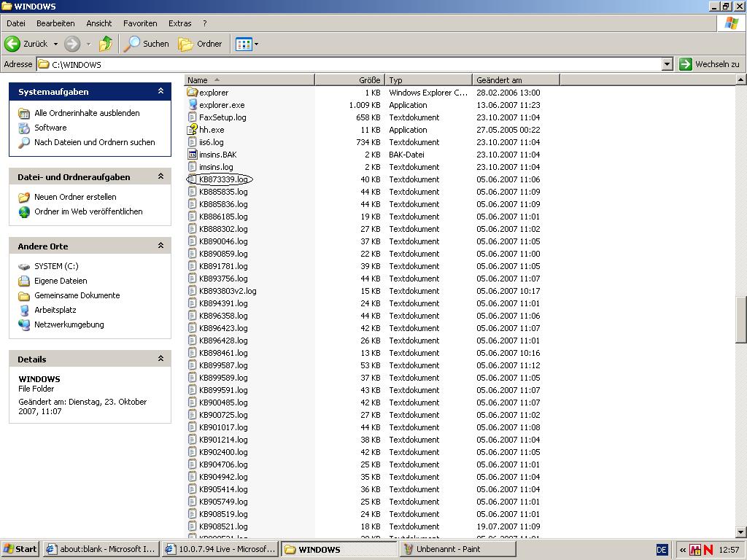The width and height of the screenshot is (747, 560).
Task: Click scrollbar down arrow of file list
Action: 741,532
